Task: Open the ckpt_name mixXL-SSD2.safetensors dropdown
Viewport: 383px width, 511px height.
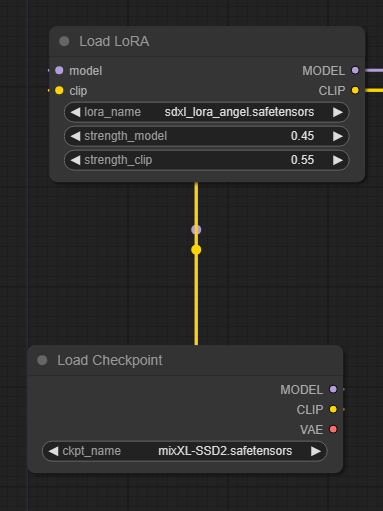Action: coord(185,451)
